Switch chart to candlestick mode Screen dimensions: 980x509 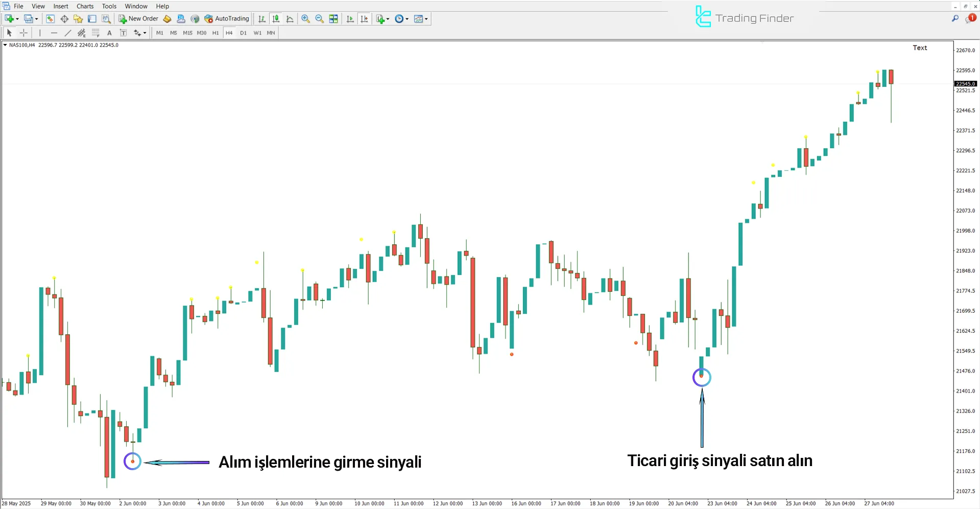(x=276, y=19)
